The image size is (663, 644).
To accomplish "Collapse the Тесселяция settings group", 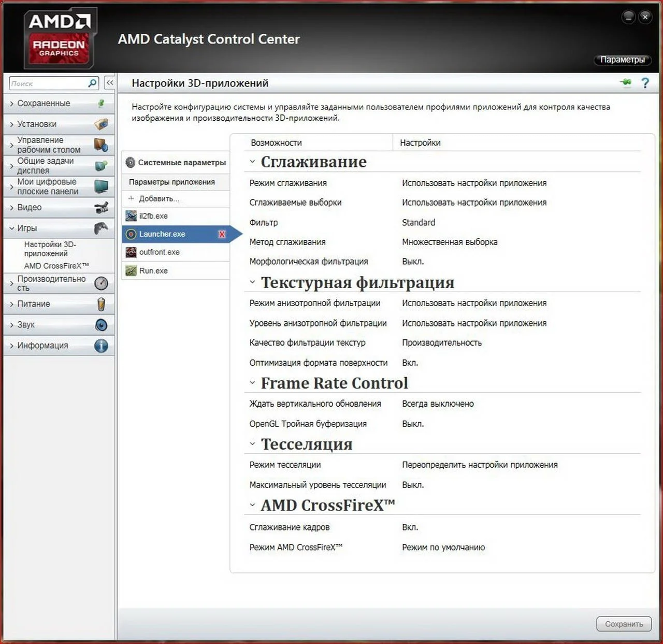I will tap(252, 444).
